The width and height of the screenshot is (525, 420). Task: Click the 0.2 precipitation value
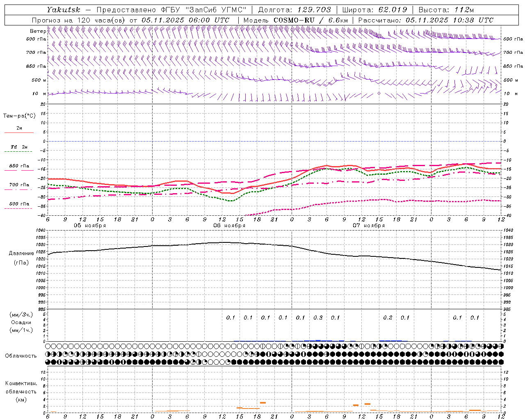click(x=388, y=318)
